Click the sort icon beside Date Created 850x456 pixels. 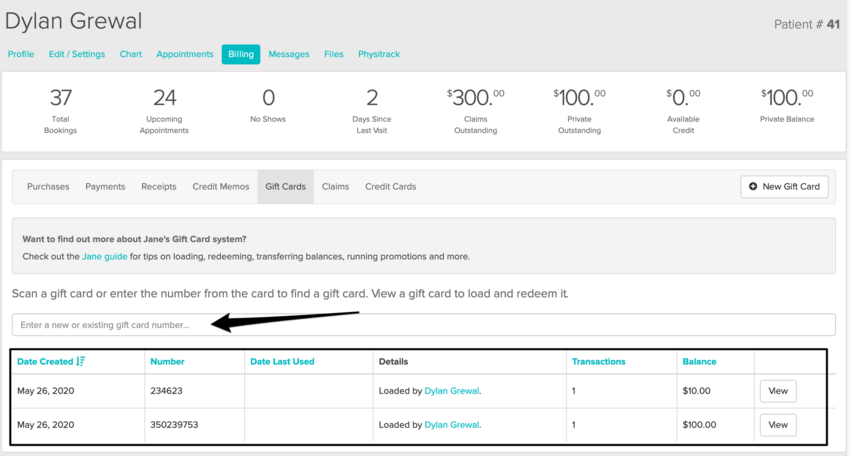[x=80, y=361]
